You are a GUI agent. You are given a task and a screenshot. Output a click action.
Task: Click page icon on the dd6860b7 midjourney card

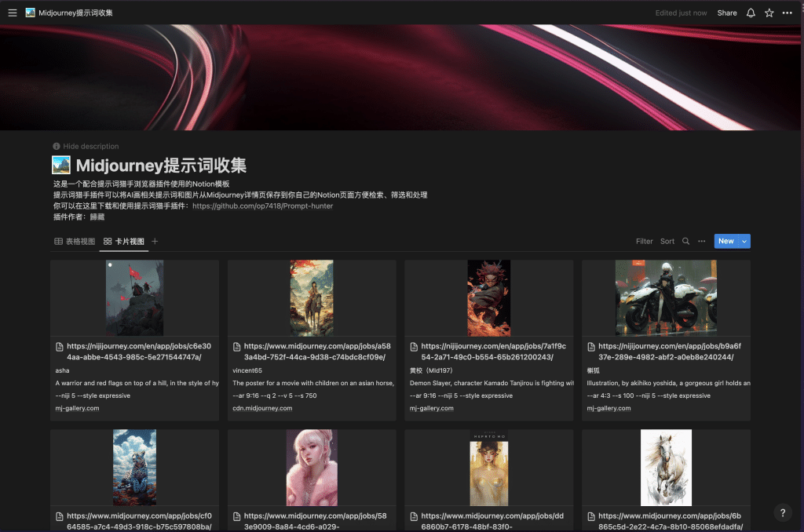coord(414,516)
